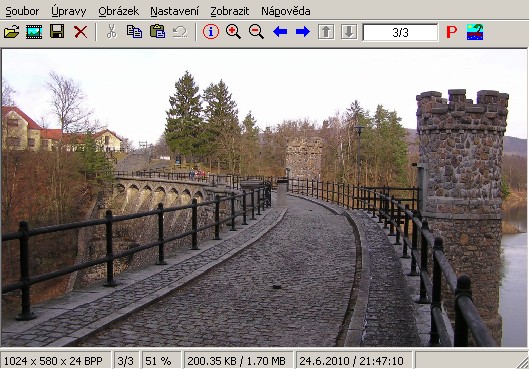
Task: Click the scissors cut icon
Action: click(x=111, y=32)
